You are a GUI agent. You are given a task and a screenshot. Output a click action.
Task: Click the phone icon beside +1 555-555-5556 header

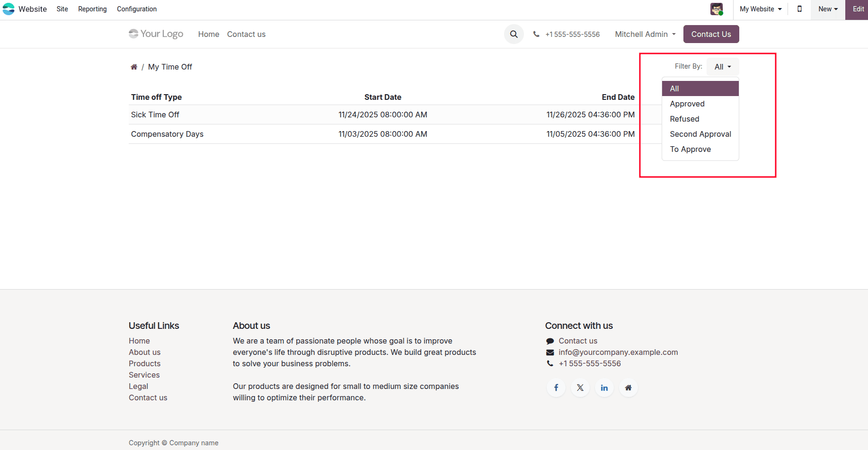(536, 34)
